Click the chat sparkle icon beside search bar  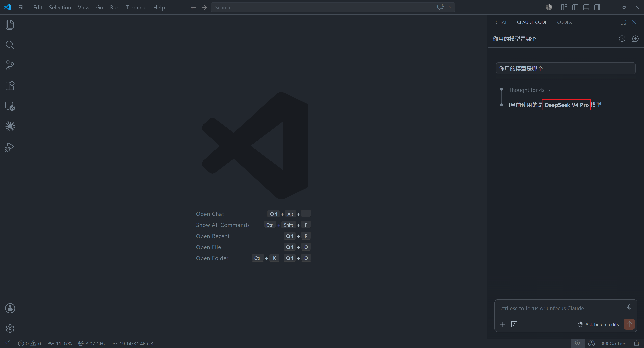(441, 7)
